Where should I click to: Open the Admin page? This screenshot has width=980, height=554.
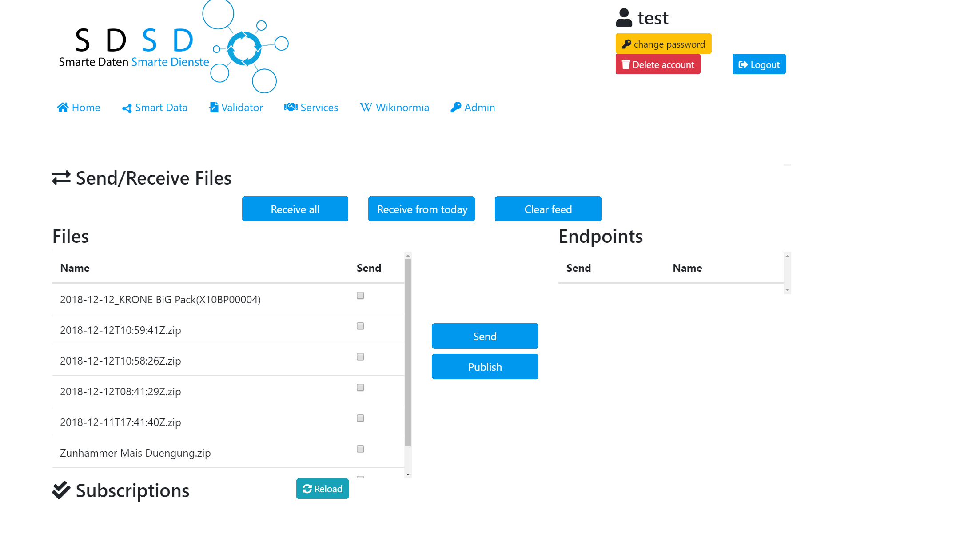pyautogui.click(x=473, y=108)
